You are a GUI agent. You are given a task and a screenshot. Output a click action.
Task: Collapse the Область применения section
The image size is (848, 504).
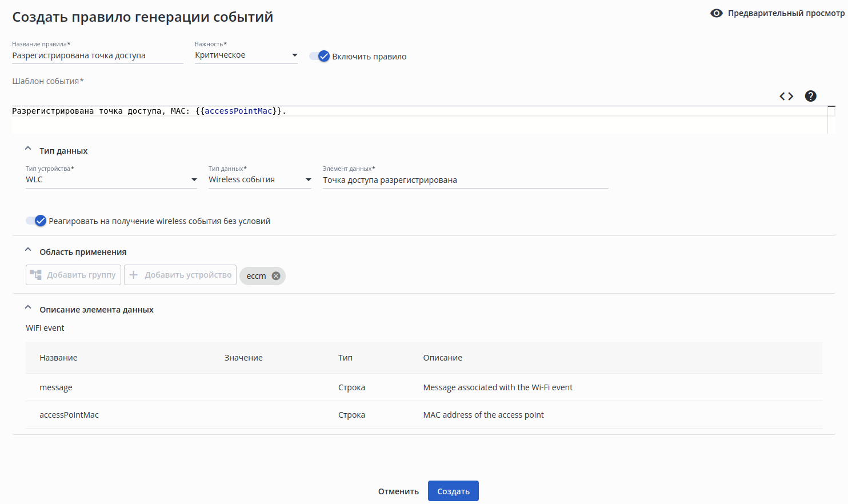28,250
